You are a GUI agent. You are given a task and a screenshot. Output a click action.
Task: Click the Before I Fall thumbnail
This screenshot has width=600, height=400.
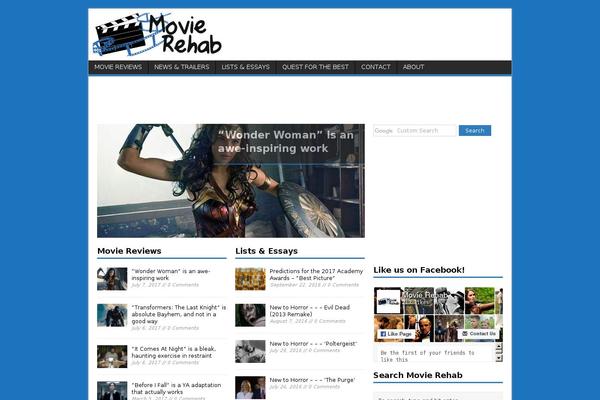[x=112, y=391]
